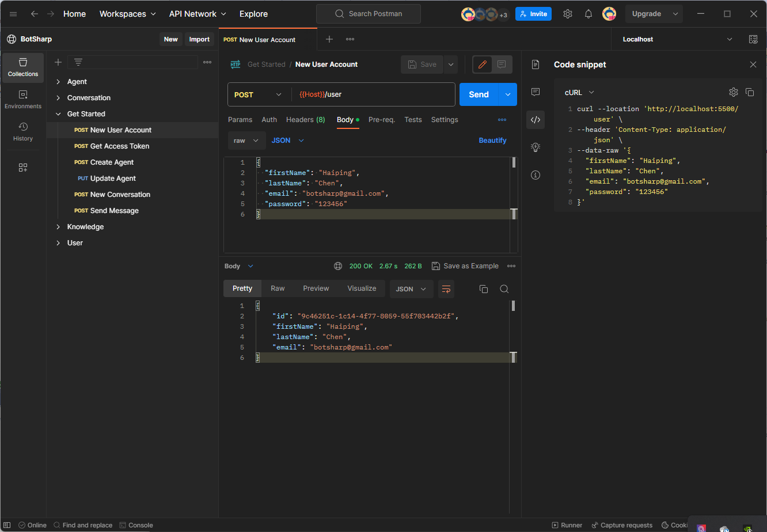The image size is (767, 532).
Task: Click the Invite button
Action: point(533,14)
